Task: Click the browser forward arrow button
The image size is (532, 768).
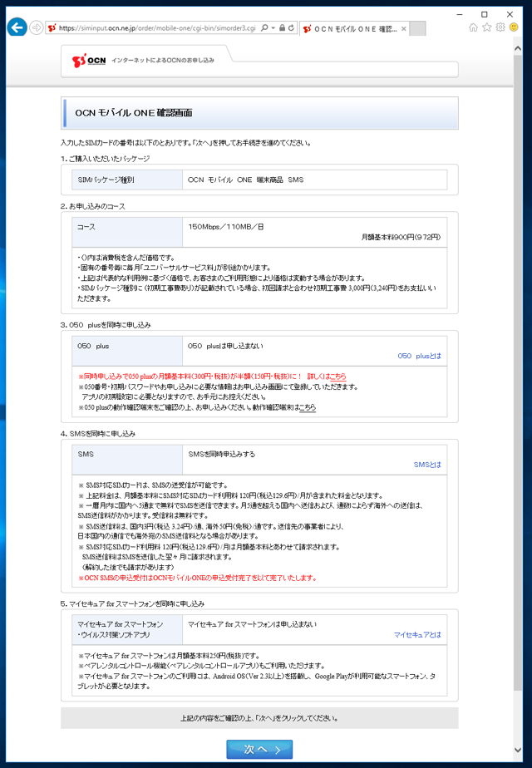Action: pyautogui.click(x=37, y=28)
